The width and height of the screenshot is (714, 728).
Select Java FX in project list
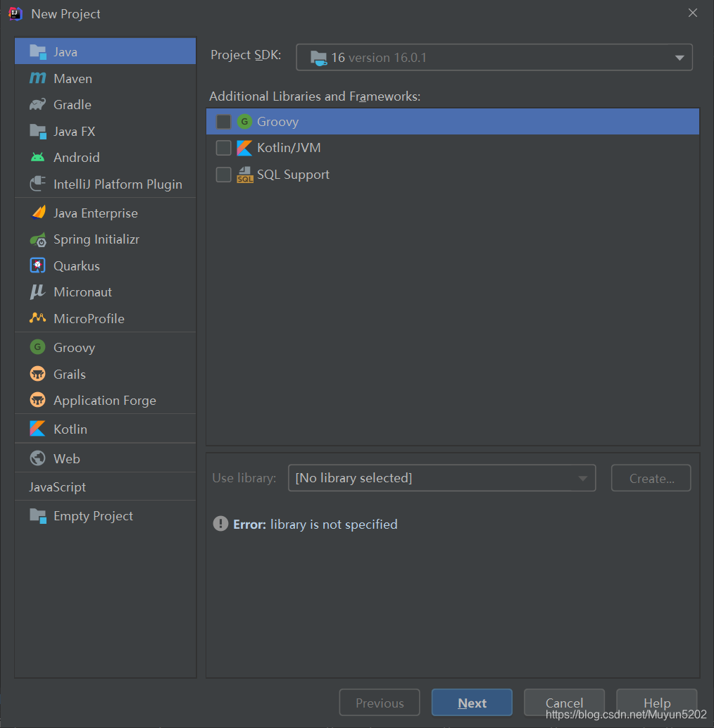click(x=106, y=132)
